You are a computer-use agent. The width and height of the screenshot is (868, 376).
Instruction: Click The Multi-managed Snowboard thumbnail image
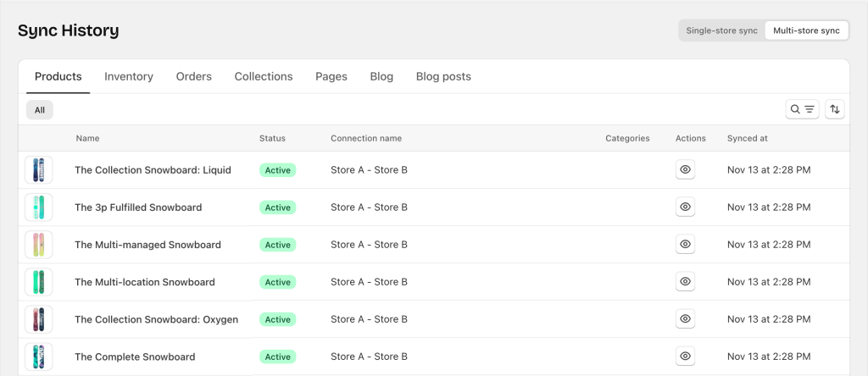click(39, 245)
